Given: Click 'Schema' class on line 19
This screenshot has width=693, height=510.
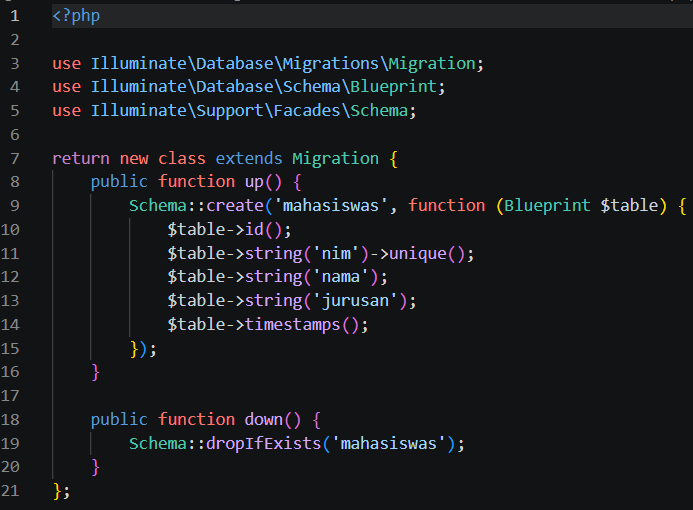Looking at the screenshot, I should [158, 443].
